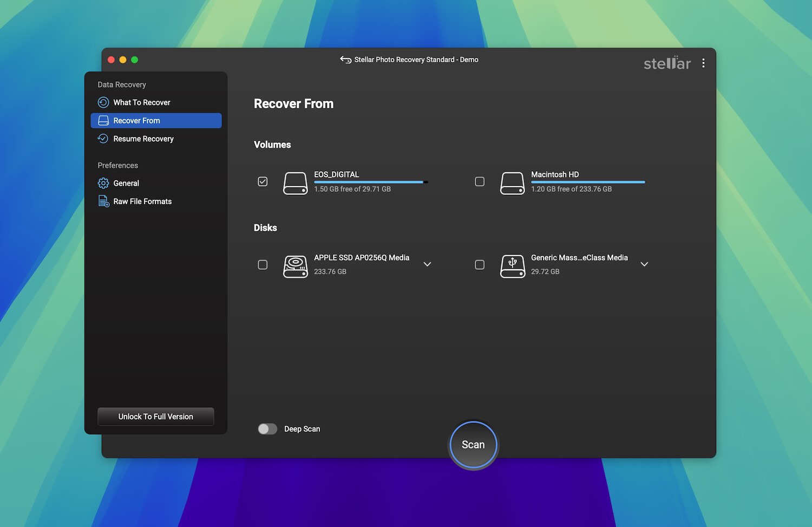Close the Stellar Photo Recovery window
This screenshot has width=812, height=527.
coord(111,60)
